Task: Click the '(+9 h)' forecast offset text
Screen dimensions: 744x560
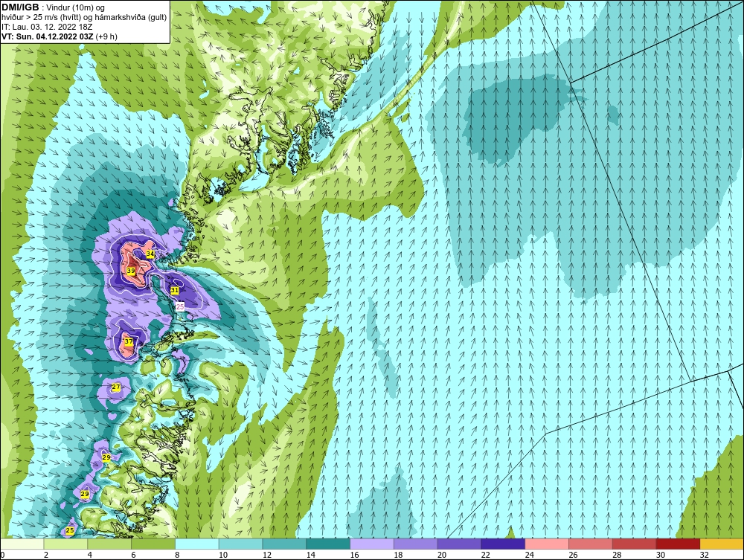Action: point(106,36)
